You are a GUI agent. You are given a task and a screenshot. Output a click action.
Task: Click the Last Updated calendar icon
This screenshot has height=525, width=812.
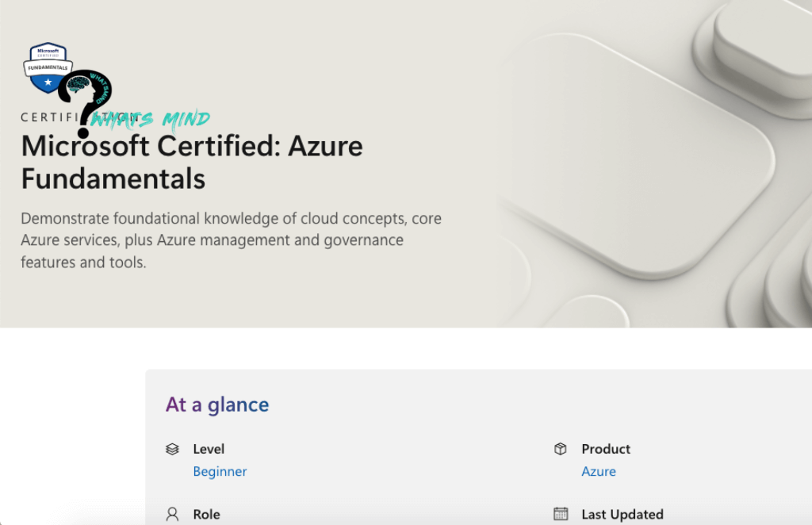pos(561,514)
